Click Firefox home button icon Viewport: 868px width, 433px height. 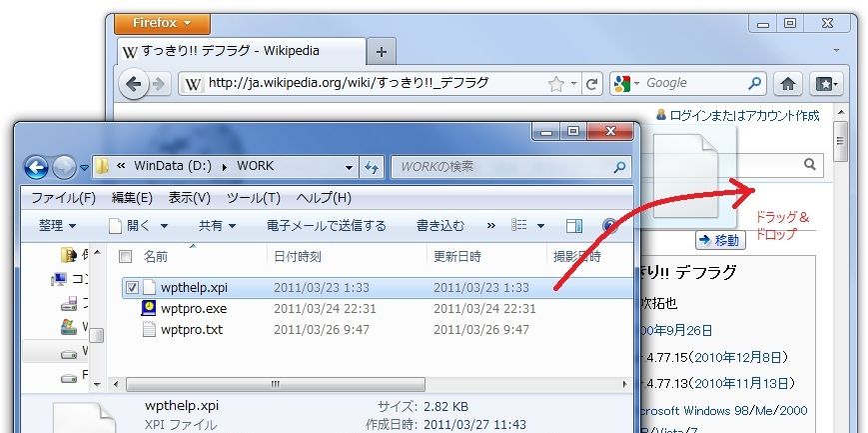pyautogui.click(x=788, y=83)
